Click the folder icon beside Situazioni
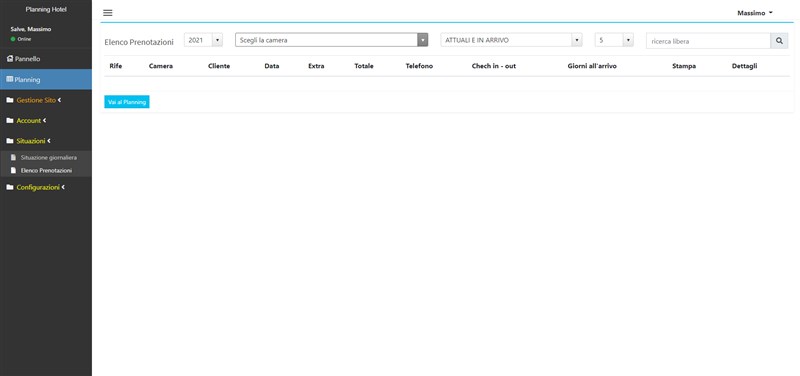The height and width of the screenshot is (376, 800). [x=10, y=141]
